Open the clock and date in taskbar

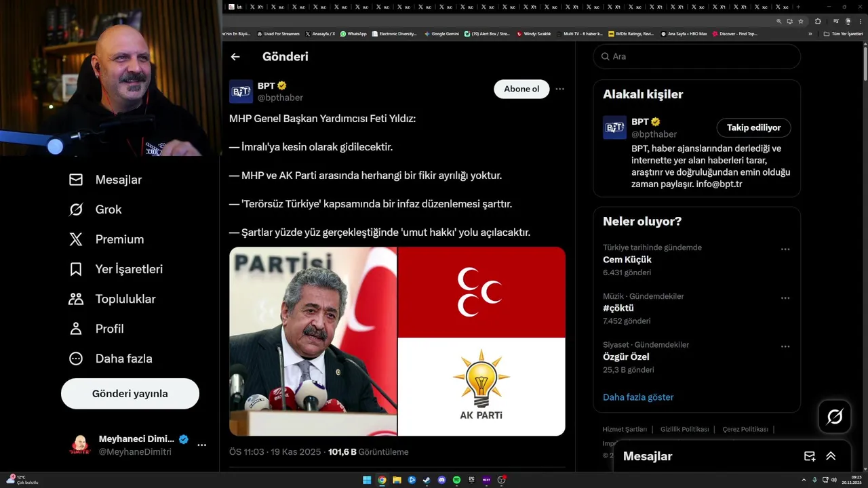pyautogui.click(x=852, y=480)
